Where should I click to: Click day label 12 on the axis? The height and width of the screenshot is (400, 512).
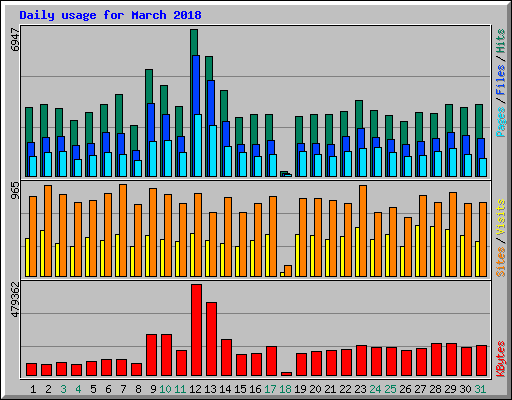[195, 389]
